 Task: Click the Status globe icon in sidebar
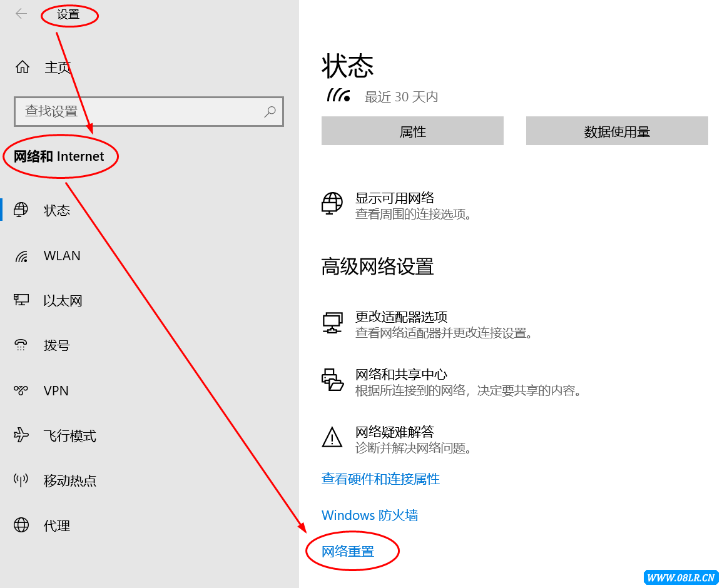21,210
